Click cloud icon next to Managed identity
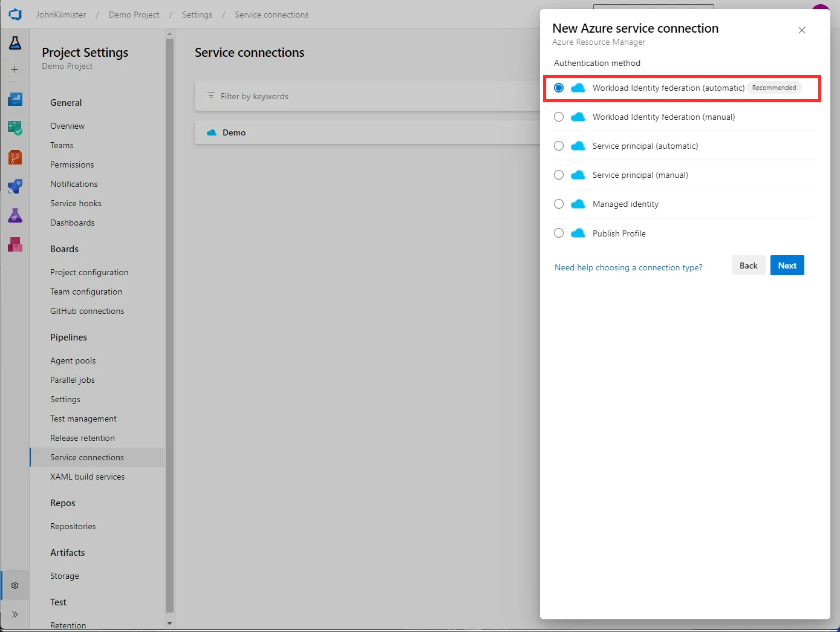The width and height of the screenshot is (840, 632). coord(578,204)
